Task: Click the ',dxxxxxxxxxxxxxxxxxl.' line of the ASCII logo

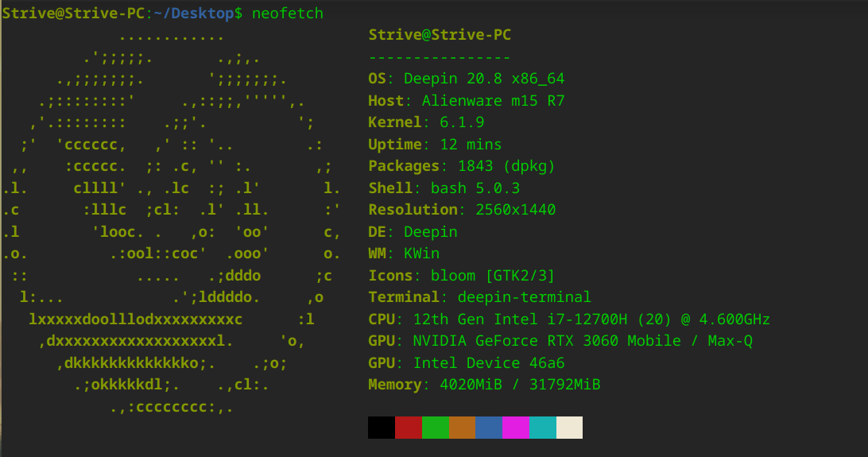Action: [x=136, y=341]
